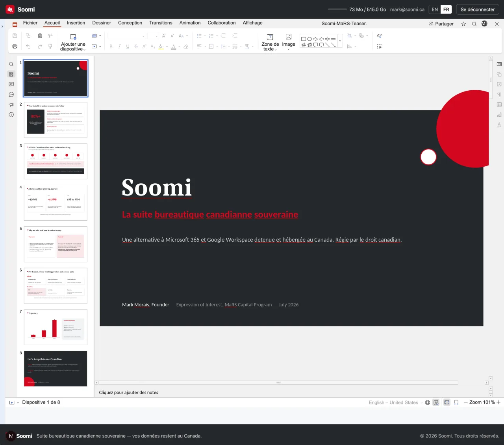Toggle italic formatting
The image size is (504, 445).
coord(119,47)
